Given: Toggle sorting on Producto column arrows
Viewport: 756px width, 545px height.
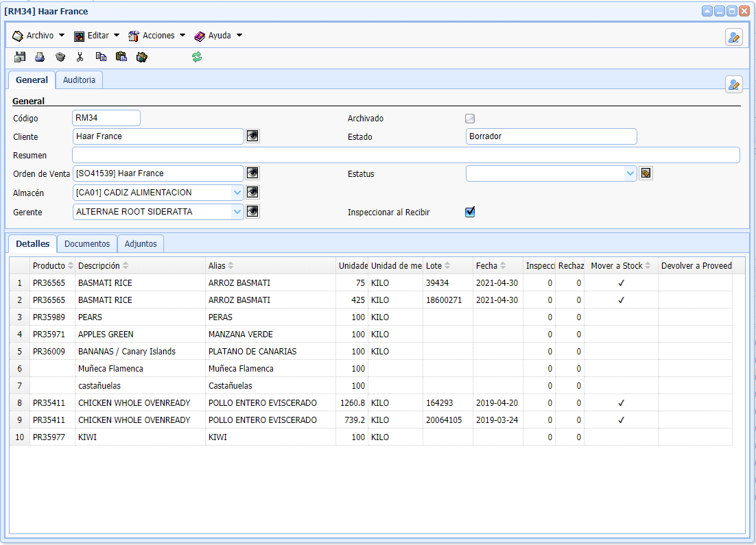Looking at the screenshot, I should coord(71,265).
